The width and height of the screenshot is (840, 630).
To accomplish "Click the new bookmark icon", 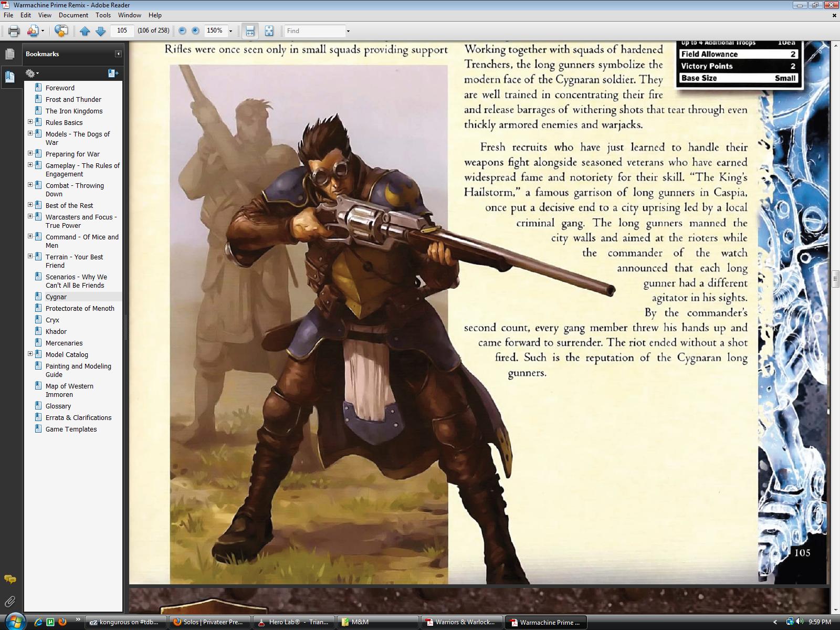I will click(113, 73).
